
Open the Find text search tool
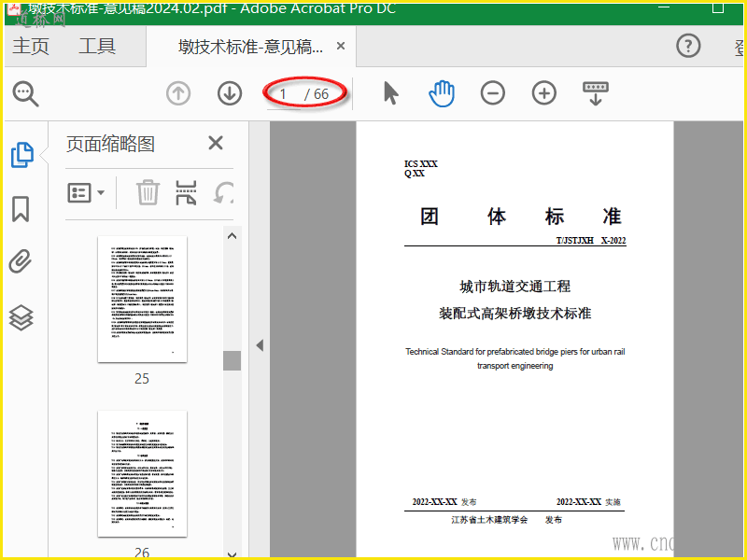(x=25, y=93)
